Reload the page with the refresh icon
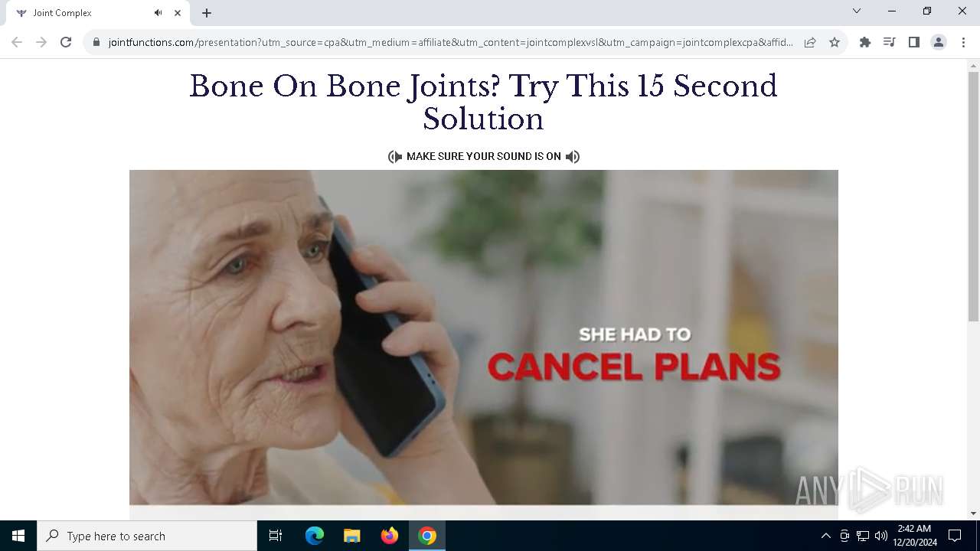This screenshot has height=551, width=980. 66,42
